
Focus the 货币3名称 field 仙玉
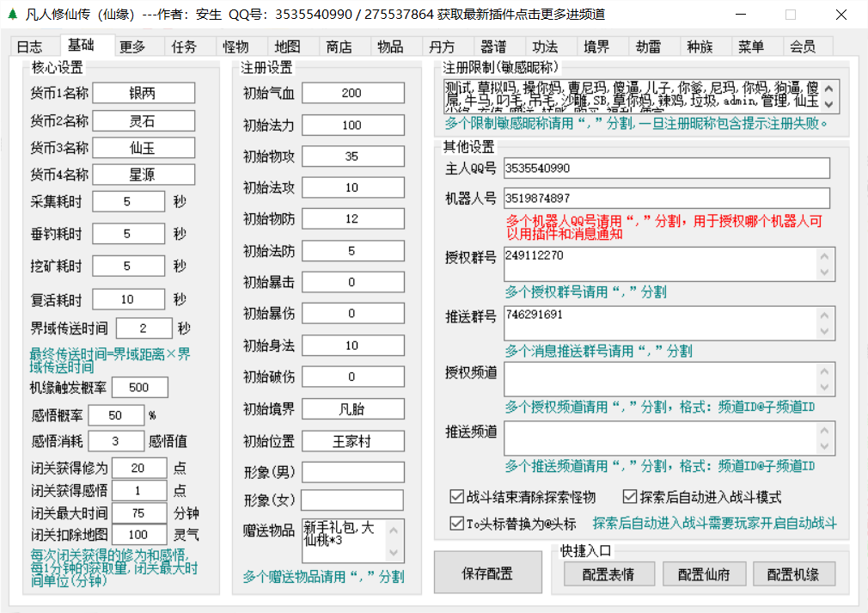(x=144, y=148)
